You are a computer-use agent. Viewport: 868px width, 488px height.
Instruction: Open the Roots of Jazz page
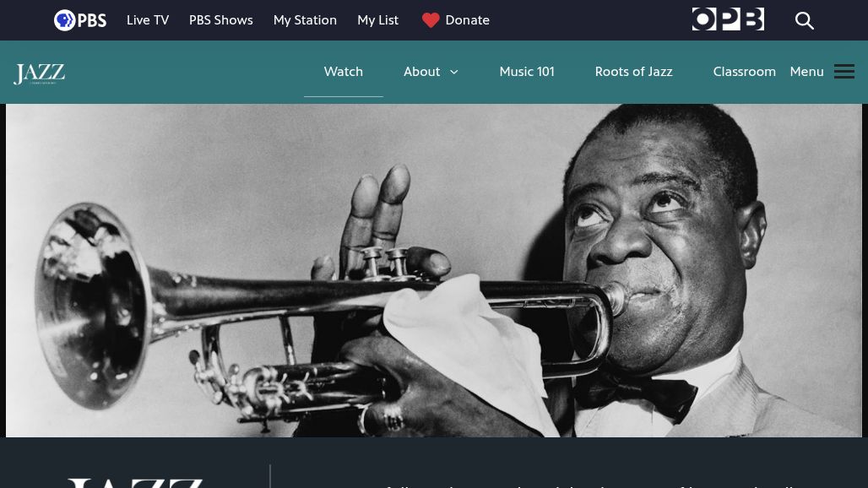(633, 72)
